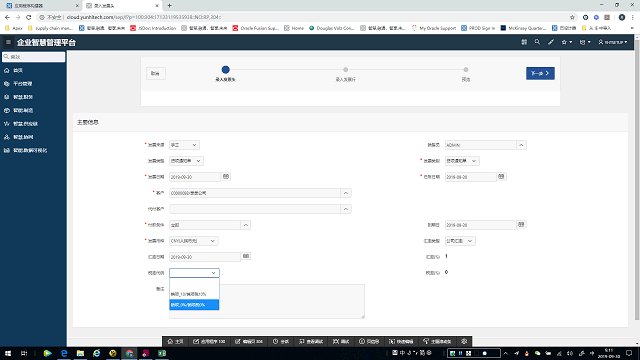Open the 代付客户 lookup arrow
Viewport: 640px width, 360px height.
346,209
